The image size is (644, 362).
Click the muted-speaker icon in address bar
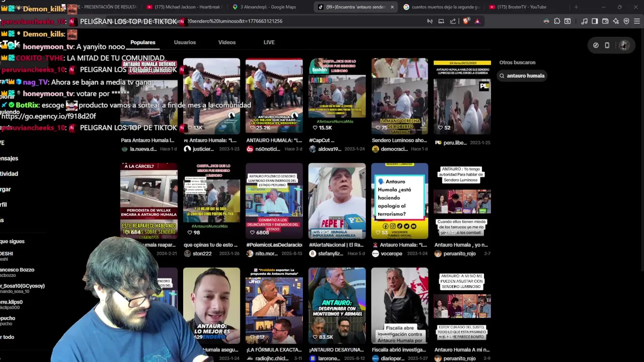(430, 21)
